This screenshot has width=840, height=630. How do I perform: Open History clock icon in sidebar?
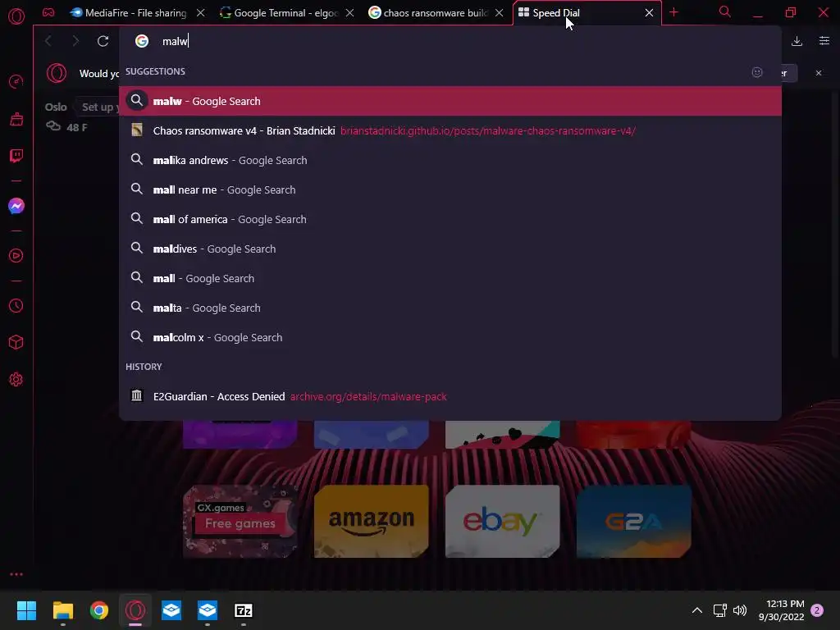click(x=16, y=306)
